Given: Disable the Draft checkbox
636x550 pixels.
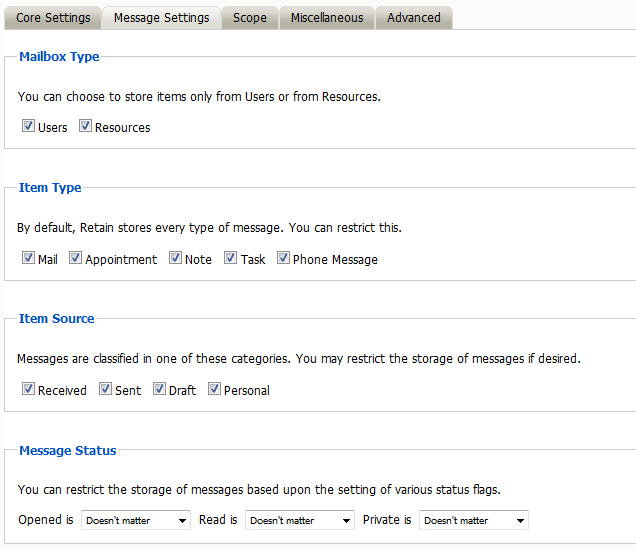Looking at the screenshot, I should pyautogui.click(x=160, y=389).
